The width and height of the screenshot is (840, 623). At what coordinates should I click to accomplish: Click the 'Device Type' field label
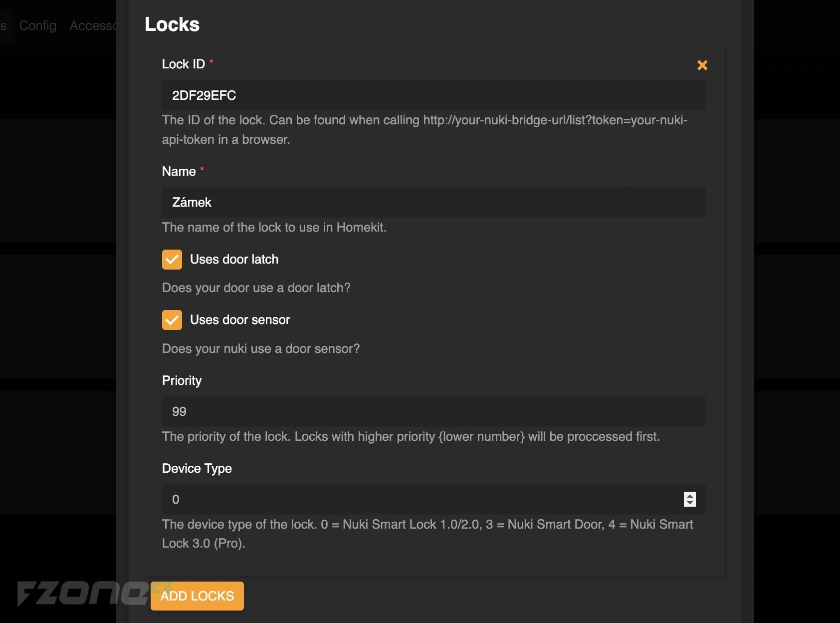[x=197, y=468]
